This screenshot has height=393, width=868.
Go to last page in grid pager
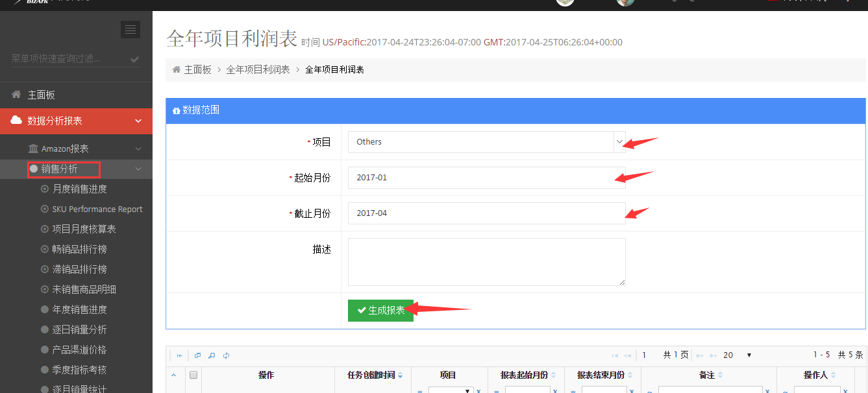click(713, 355)
